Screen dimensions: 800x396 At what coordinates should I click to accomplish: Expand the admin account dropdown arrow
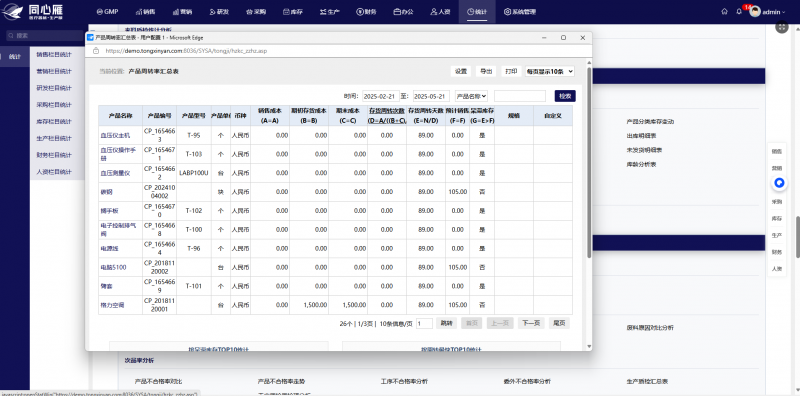784,12
